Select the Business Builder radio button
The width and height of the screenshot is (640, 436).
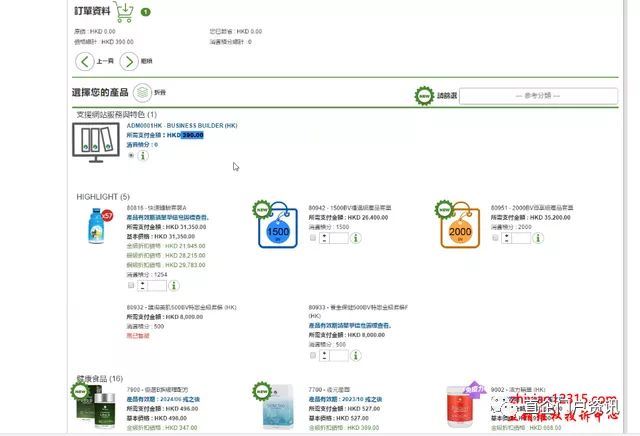click(131, 156)
